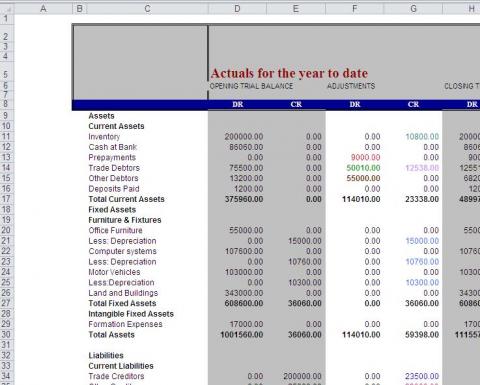This screenshot has width=480, height=385.
Task: Select the Trade Debtors label cell
Action: click(x=114, y=168)
